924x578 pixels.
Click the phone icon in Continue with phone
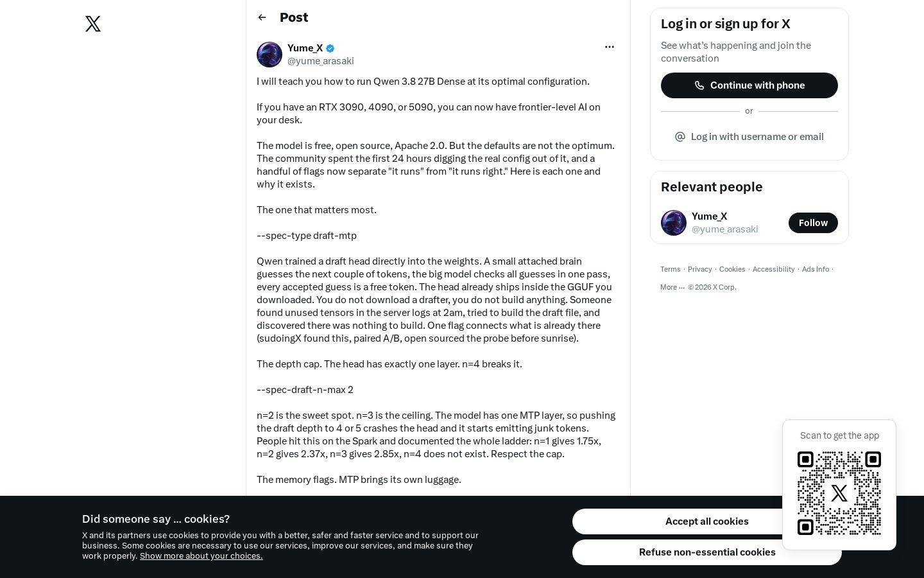coord(699,85)
